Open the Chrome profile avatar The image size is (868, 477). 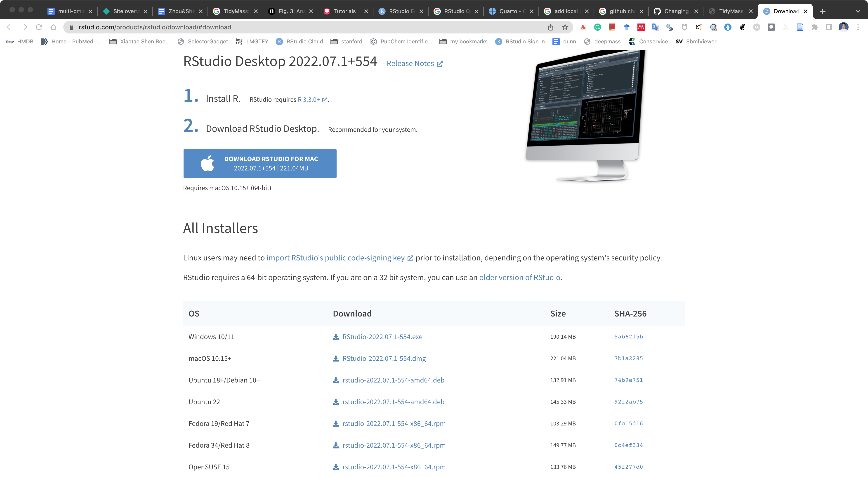(843, 27)
